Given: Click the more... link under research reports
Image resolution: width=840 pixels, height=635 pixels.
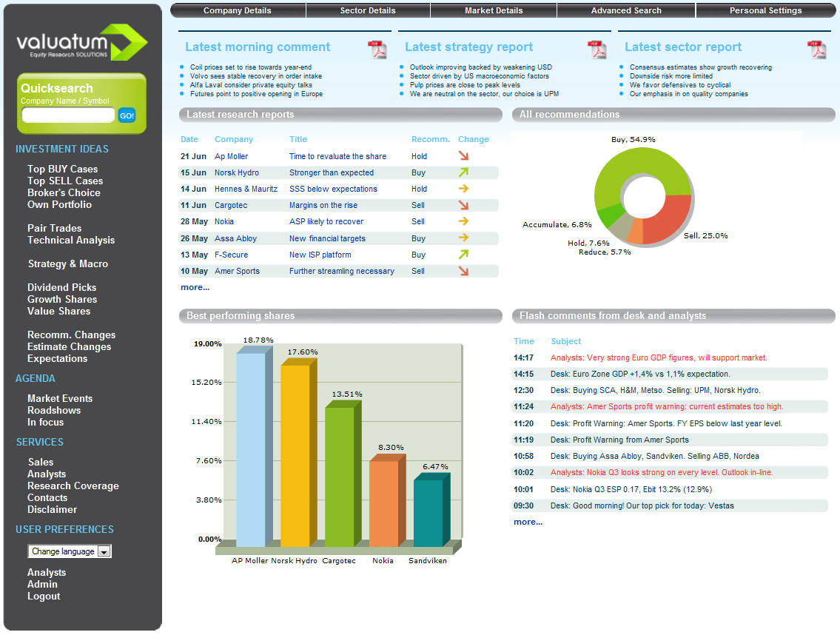Looking at the screenshot, I should click(195, 287).
